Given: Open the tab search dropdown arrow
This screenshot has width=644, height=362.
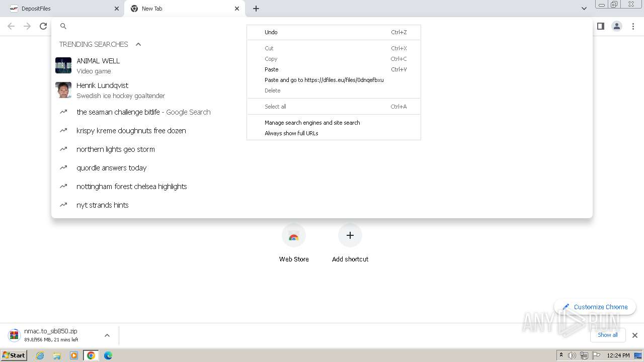Looking at the screenshot, I should (x=584, y=9).
